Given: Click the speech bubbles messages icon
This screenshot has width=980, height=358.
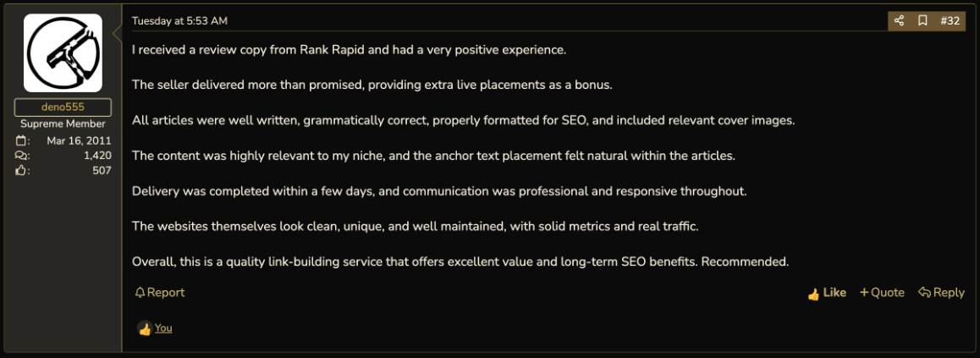Looking at the screenshot, I should pyautogui.click(x=20, y=155).
